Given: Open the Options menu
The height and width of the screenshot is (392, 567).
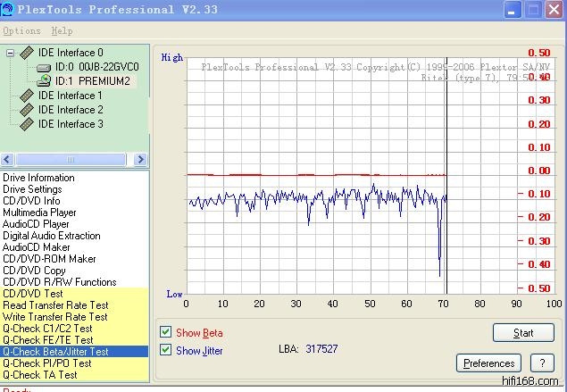Looking at the screenshot, I should [21, 30].
